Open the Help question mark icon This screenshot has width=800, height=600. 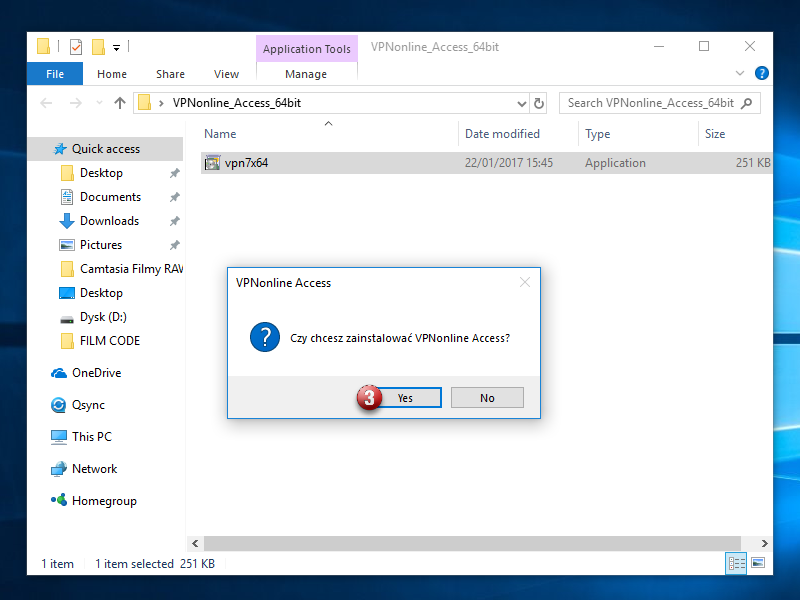[x=762, y=73]
